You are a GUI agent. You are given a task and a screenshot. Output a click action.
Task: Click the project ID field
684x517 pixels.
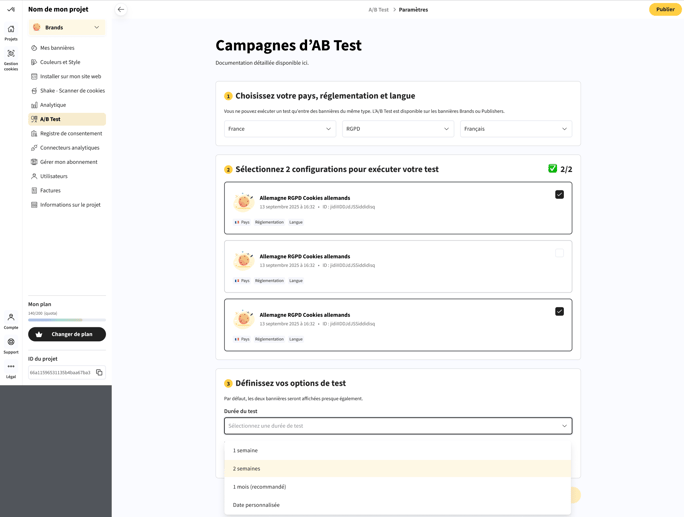[x=67, y=372]
